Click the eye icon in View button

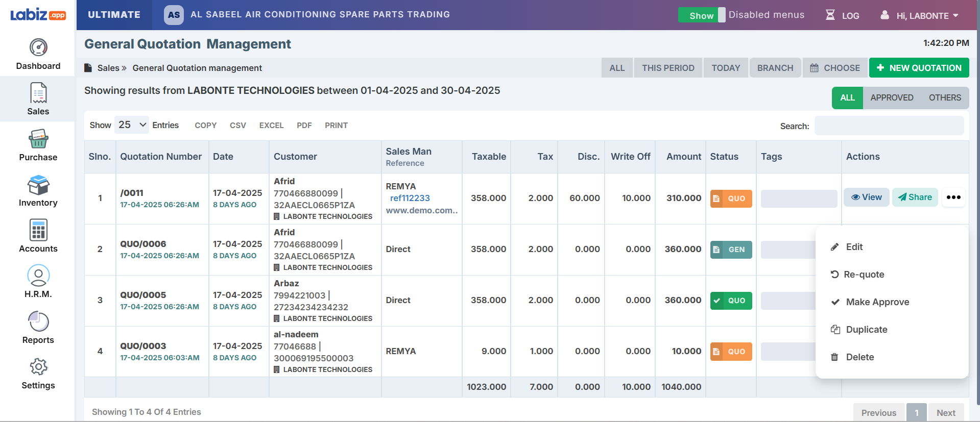(855, 197)
